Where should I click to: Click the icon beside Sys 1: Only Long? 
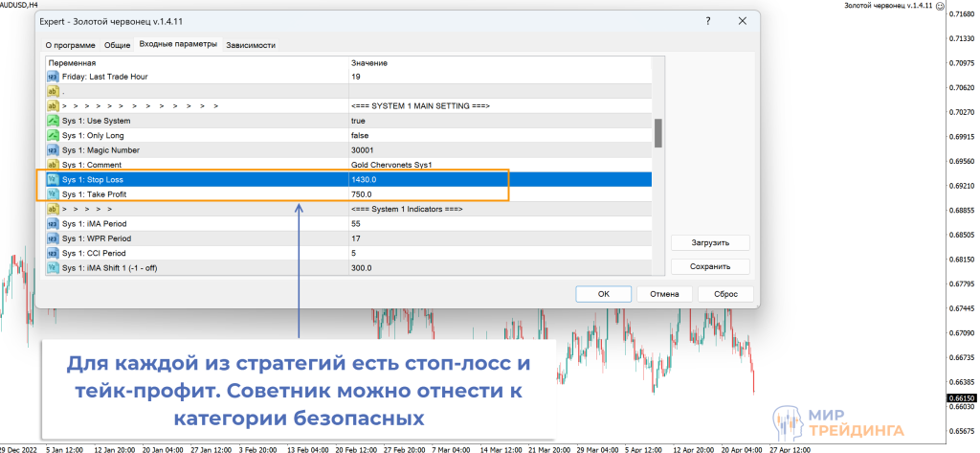[54, 136]
